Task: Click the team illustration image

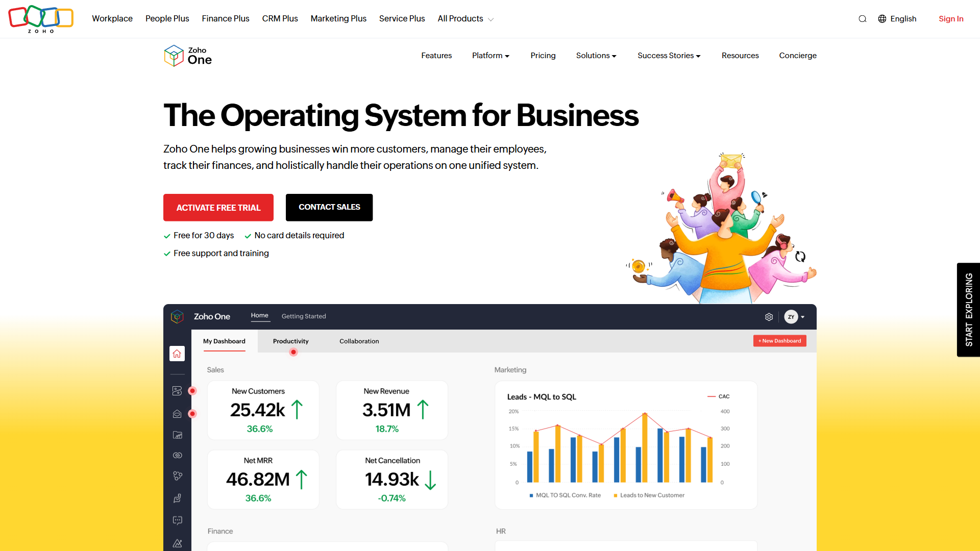Action: click(x=722, y=229)
